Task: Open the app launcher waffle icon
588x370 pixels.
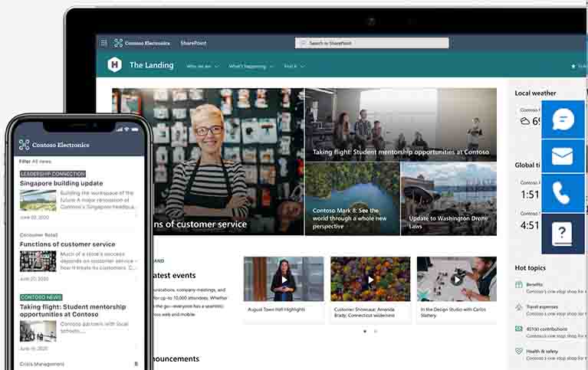Action: click(103, 43)
